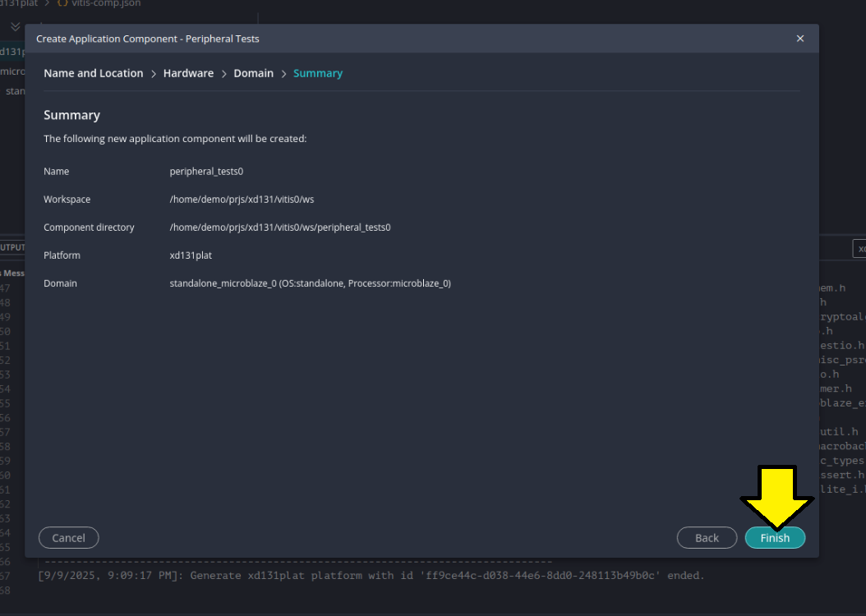The width and height of the screenshot is (866, 616).
Task: Open the Domain wizard step
Action: (x=253, y=73)
